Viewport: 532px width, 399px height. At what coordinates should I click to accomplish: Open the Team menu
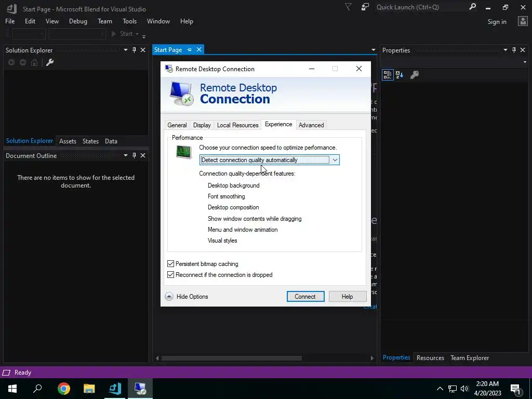tap(105, 21)
